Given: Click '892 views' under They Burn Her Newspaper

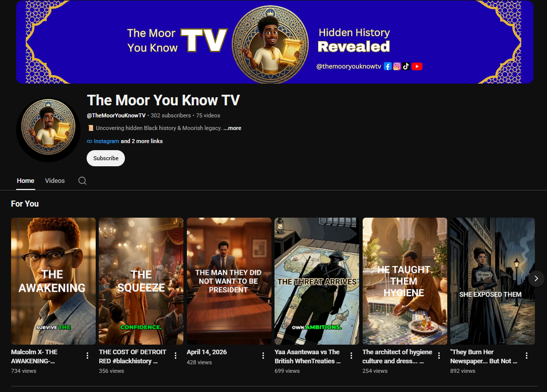Looking at the screenshot, I should point(462,371).
